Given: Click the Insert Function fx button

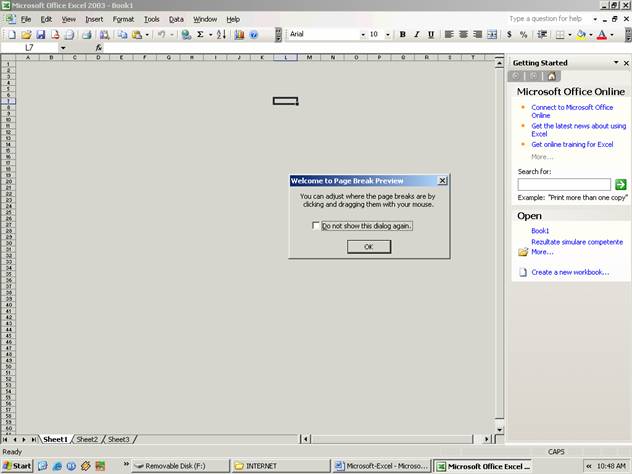Looking at the screenshot, I should coord(99,48).
